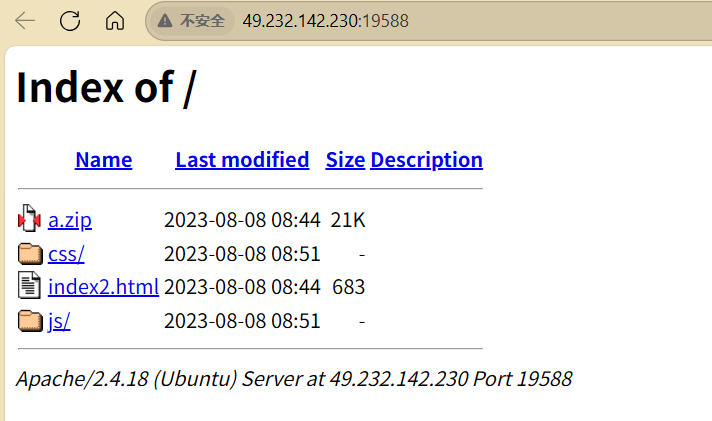The image size is (712, 421).
Task: Click the folder icon beside js/
Action: point(29,321)
